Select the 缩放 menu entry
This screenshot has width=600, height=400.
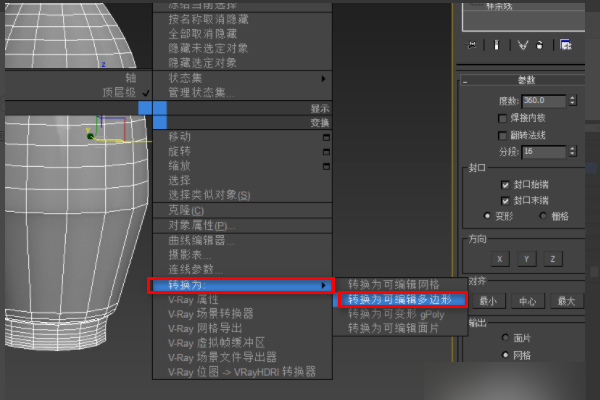[179, 166]
